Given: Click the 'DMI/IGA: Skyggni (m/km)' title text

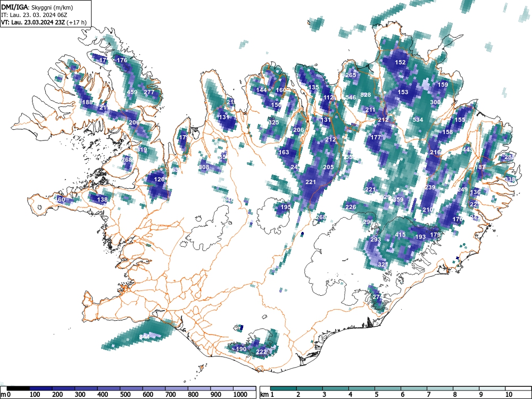Looking at the screenshot, I should coord(37,7).
